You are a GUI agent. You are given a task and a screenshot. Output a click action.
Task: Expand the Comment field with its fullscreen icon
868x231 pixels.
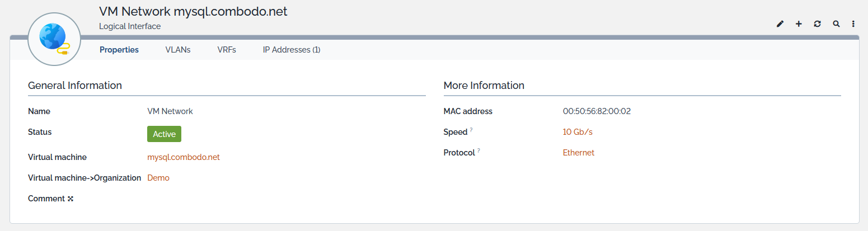tap(71, 199)
